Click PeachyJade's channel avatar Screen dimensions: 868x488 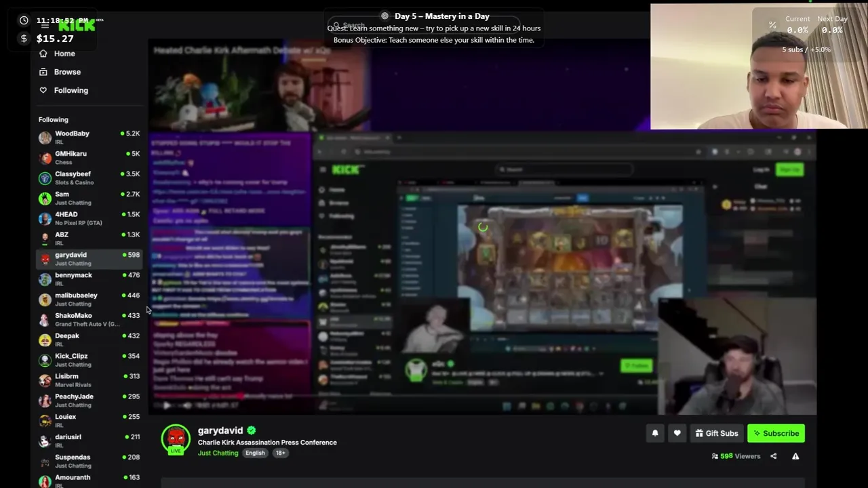tap(45, 401)
